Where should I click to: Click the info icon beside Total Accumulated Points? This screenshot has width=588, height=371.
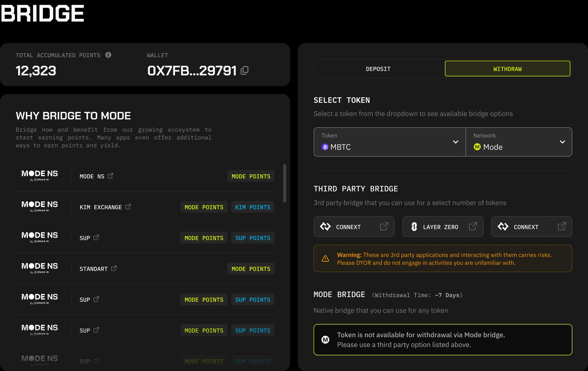[108, 55]
